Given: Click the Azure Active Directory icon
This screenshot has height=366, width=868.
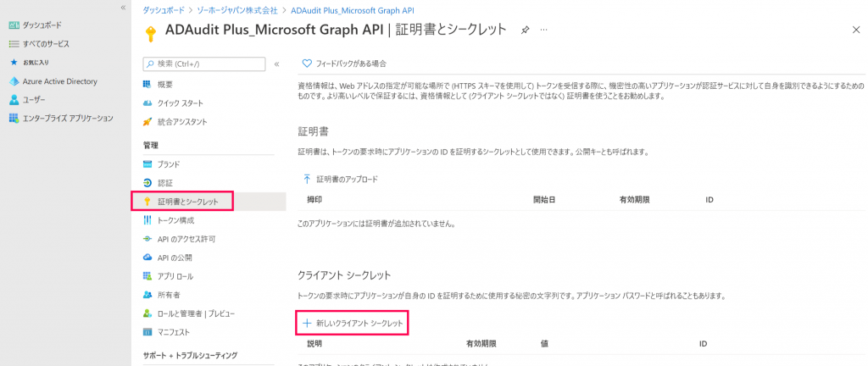Looking at the screenshot, I should pos(14,81).
